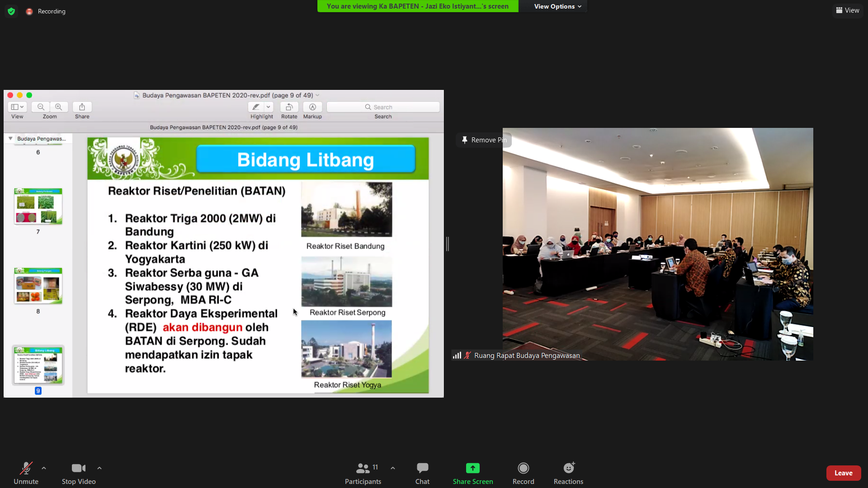Click the Share icon in Preview toolbar
The width and height of the screenshot is (868, 488).
[x=82, y=107]
